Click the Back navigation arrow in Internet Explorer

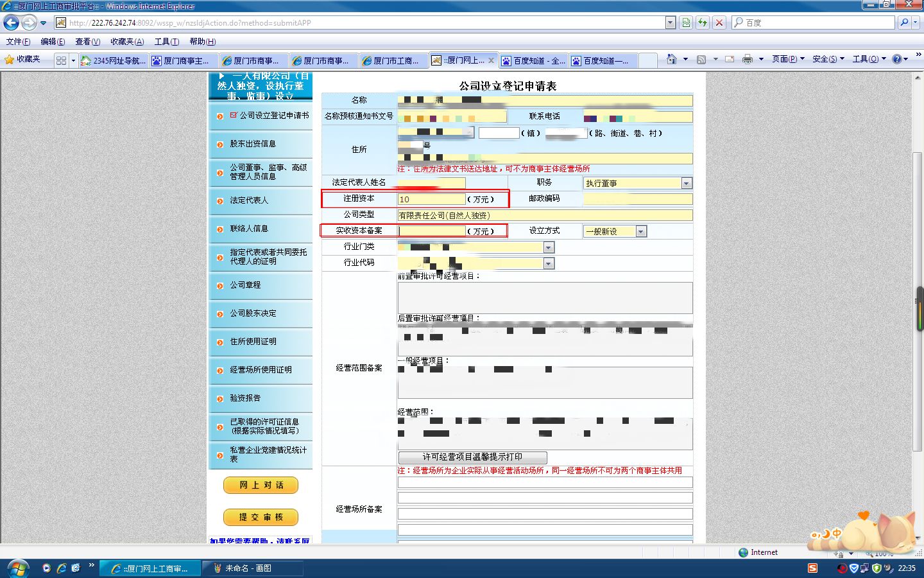(x=11, y=22)
